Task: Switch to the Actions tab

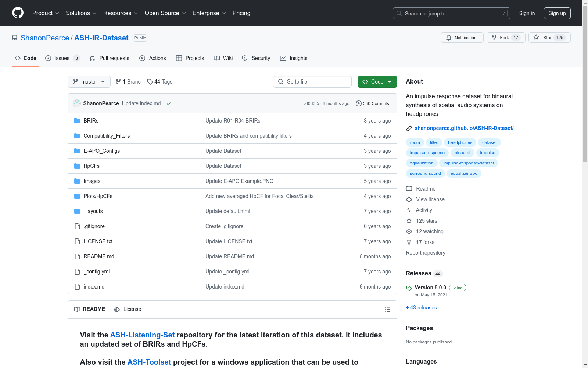Action: click(x=153, y=58)
